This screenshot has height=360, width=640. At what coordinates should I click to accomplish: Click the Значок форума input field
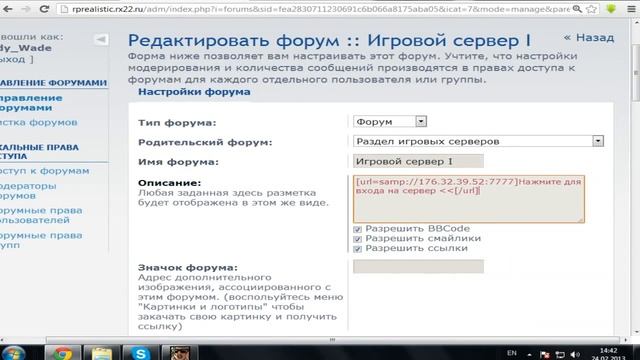418,267
